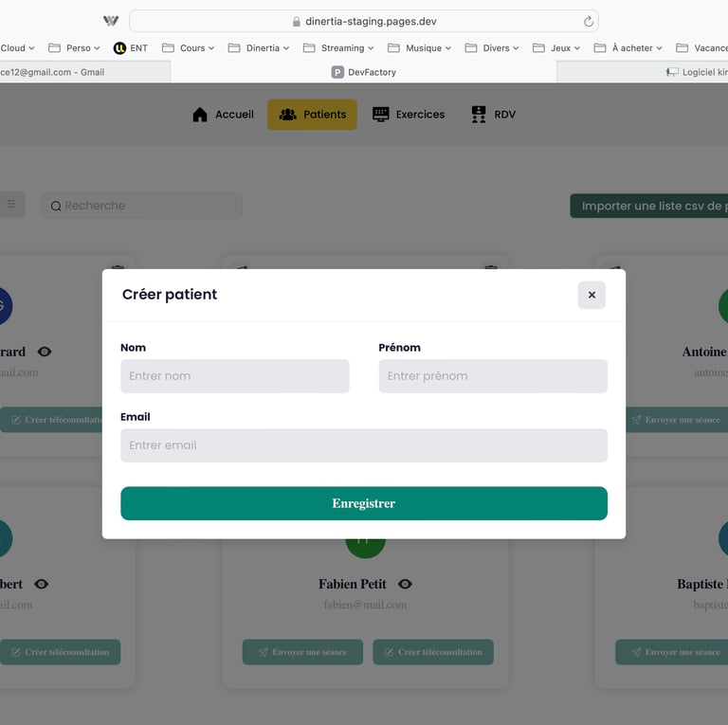
Task: Expand the Perso bookmarks folder
Action: pyautogui.click(x=74, y=47)
